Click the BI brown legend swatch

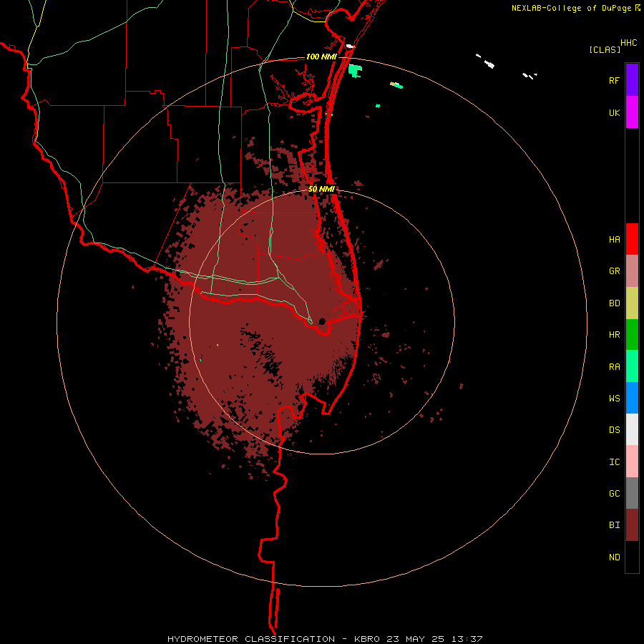[632, 525]
